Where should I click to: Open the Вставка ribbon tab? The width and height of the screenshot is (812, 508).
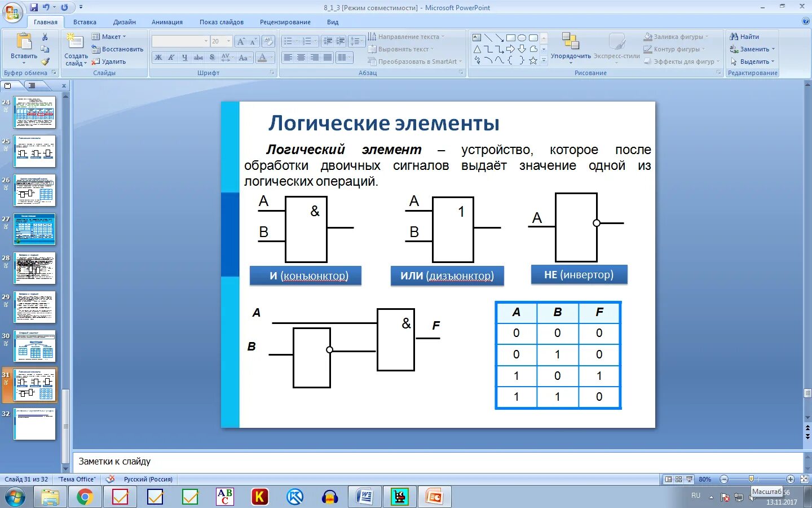[85, 22]
